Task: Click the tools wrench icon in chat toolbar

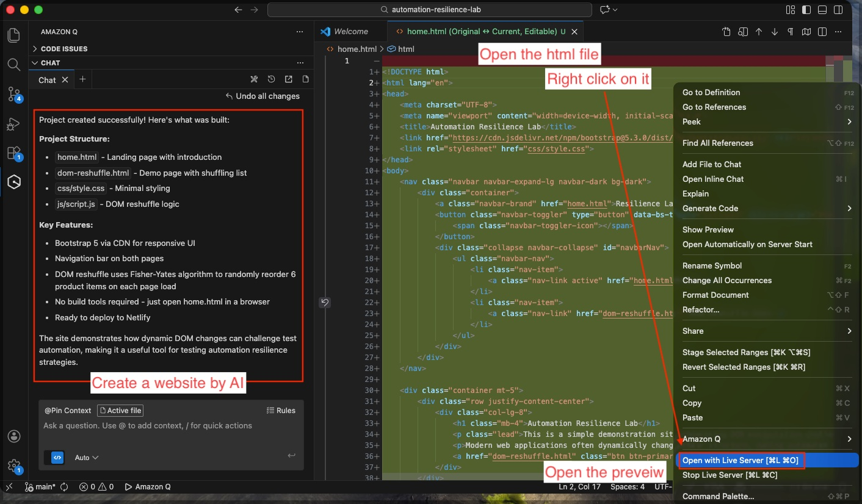Action: pos(255,79)
